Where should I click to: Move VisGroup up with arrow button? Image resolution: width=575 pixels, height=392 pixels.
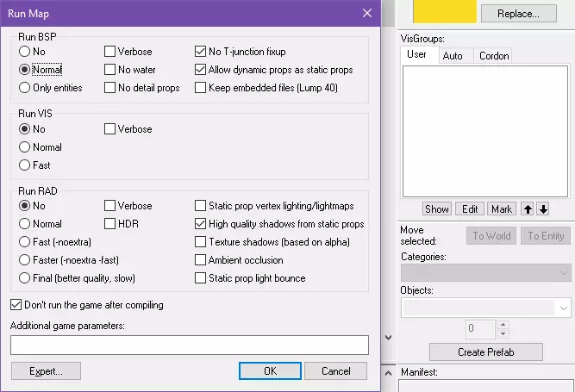[528, 209]
